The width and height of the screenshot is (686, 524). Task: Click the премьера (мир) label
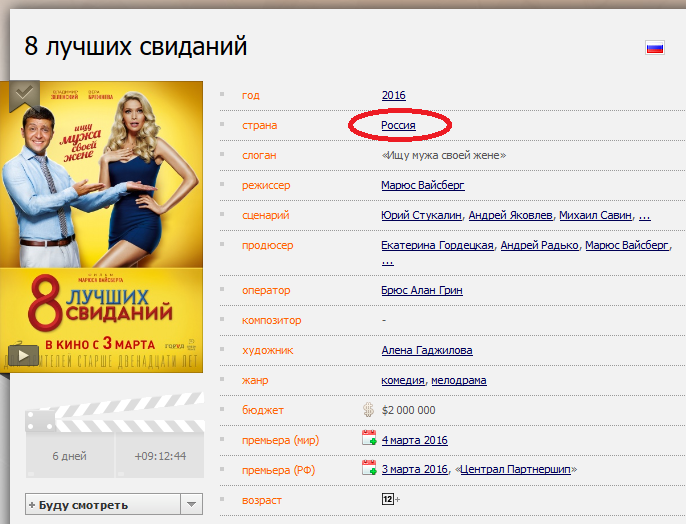(x=280, y=440)
